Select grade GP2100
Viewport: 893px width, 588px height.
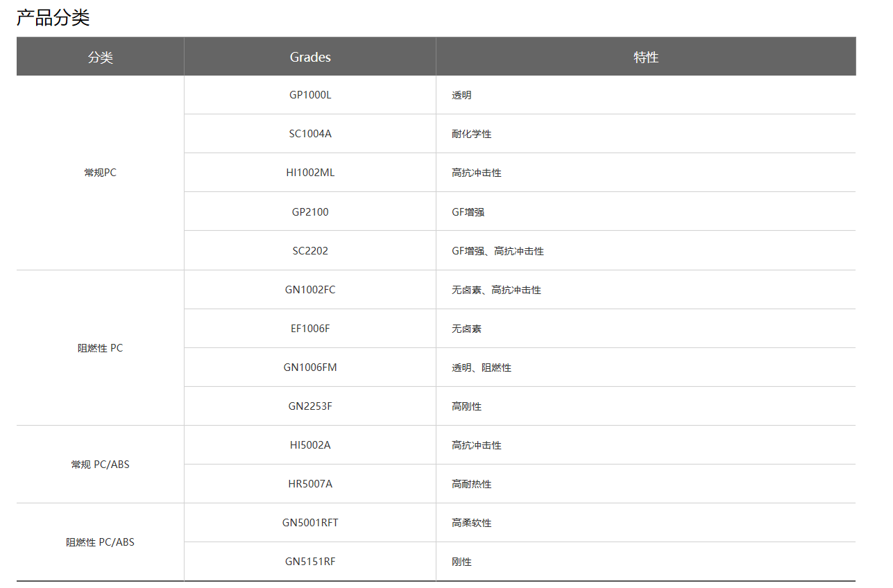click(310, 211)
